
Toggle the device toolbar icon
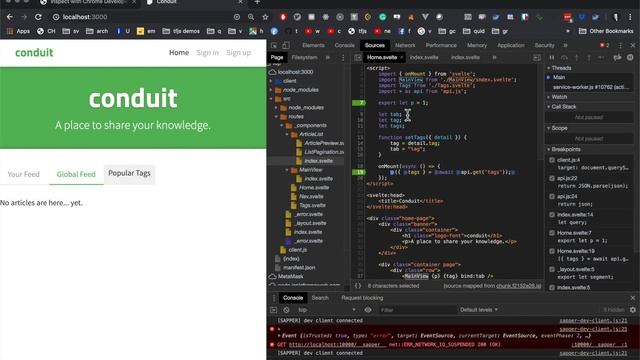point(286,45)
